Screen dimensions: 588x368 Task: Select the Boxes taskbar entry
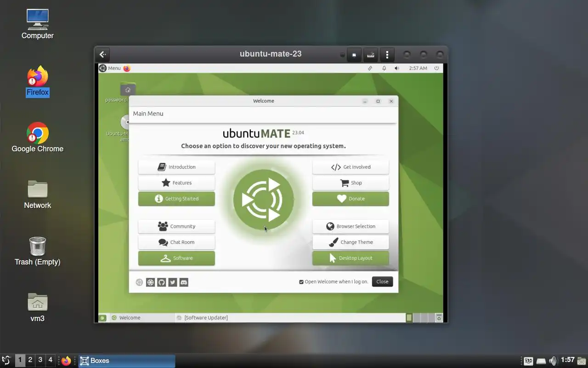tap(127, 361)
